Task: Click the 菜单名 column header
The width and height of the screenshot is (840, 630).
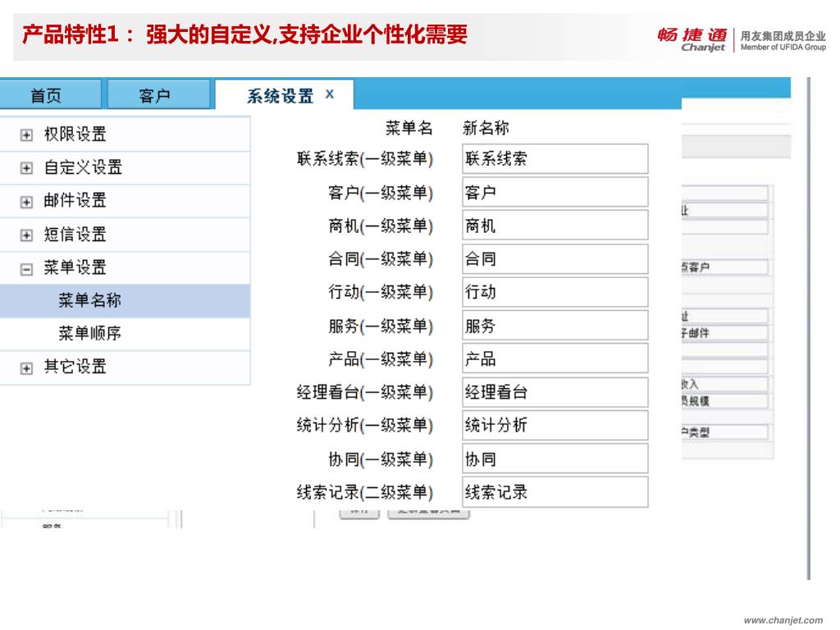Action: click(409, 128)
